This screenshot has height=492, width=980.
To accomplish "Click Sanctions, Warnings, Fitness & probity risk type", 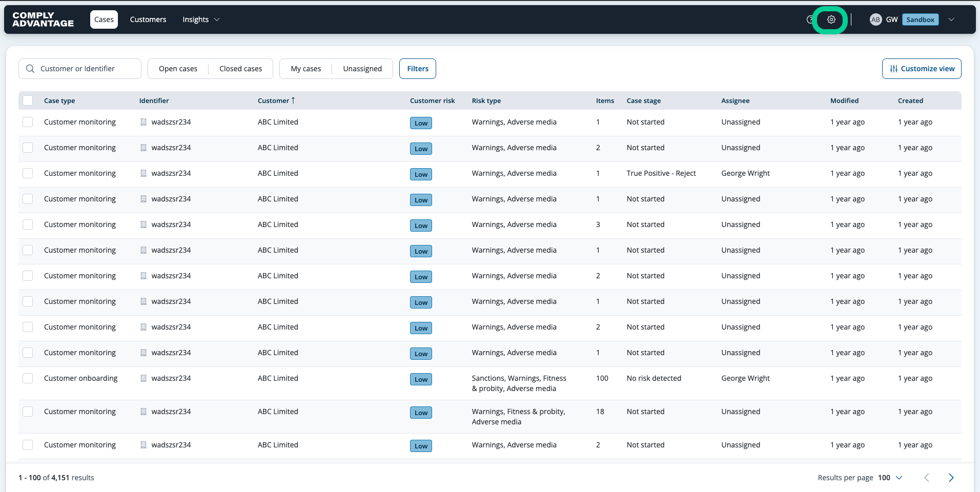I will click(519, 383).
